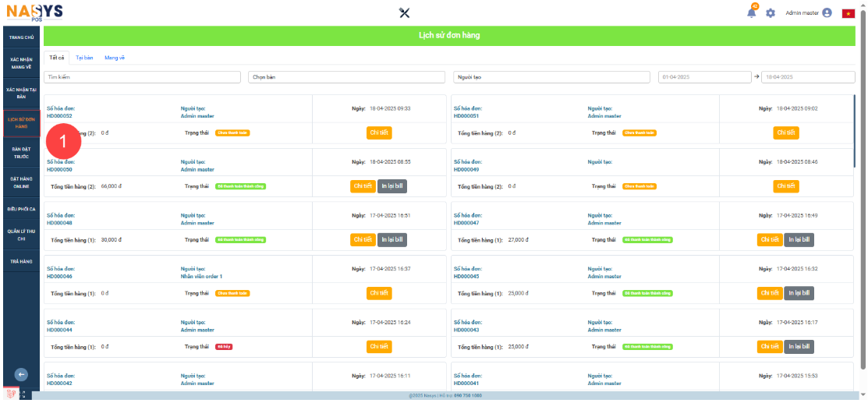This screenshot has width=868, height=403.
Task: Toggle fullscreen with the expand icon
Action: point(23,394)
